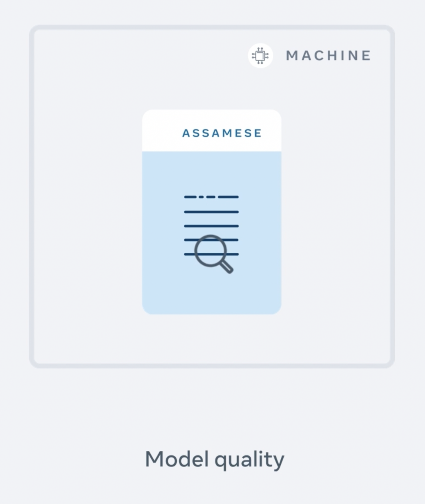The image size is (425, 504).
Task: Click the machine chip icon
Action: pyautogui.click(x=260, y=56)
